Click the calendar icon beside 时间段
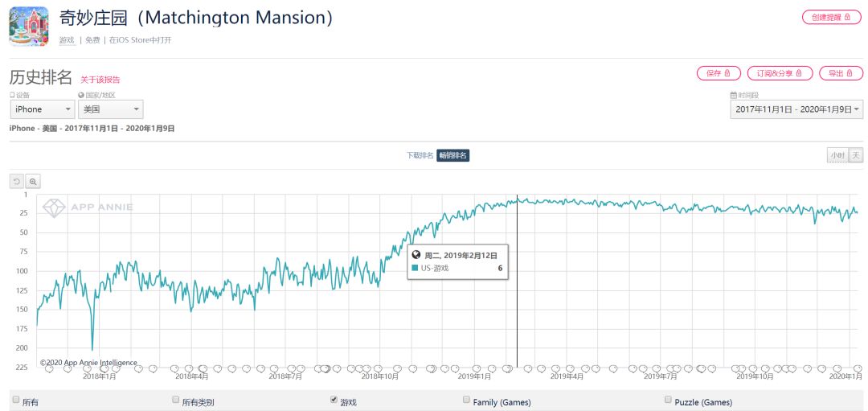Screen dimensions: 868x411 tap(734, 95)
